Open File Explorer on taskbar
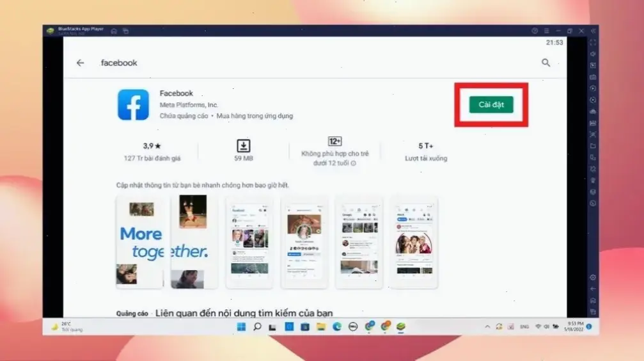Screen dimensions: 644x361 (321, 327)
